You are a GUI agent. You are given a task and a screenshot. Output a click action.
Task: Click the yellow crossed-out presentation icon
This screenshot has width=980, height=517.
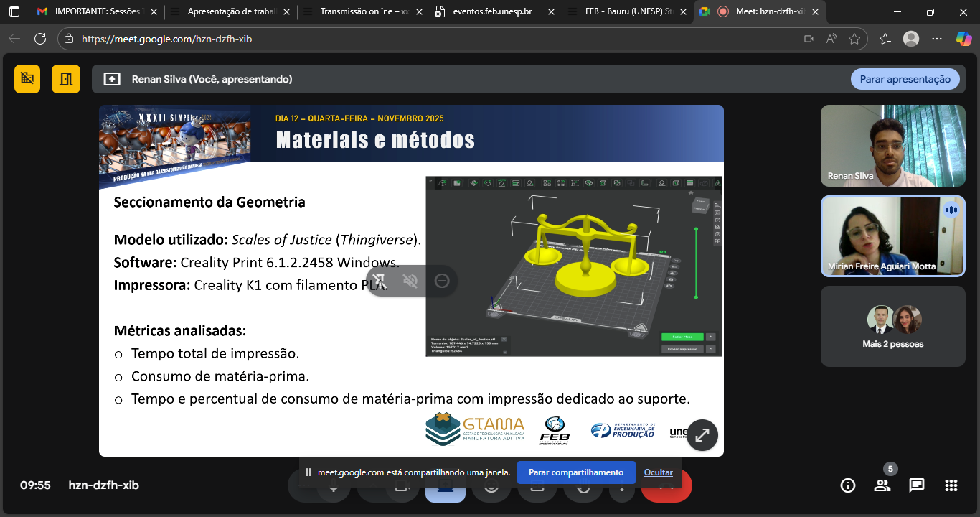point(27,79)
